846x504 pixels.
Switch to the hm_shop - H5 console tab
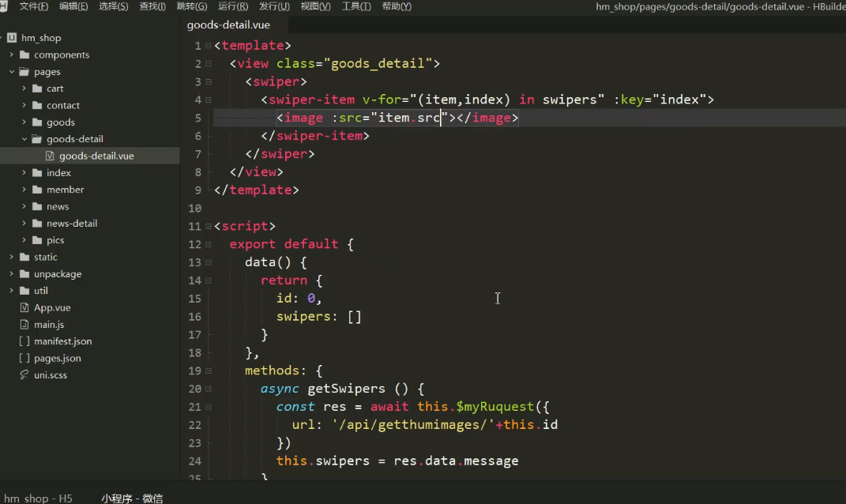pos(38,498)
